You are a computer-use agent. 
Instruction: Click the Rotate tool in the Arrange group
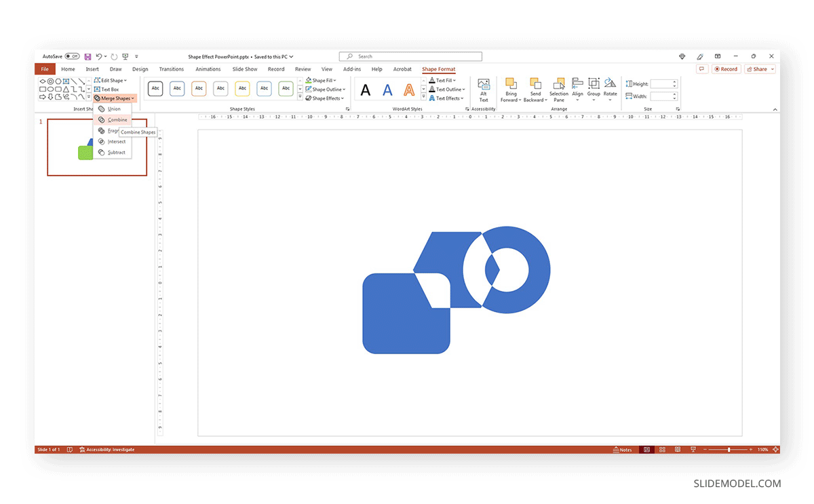[x=610, y=90]
